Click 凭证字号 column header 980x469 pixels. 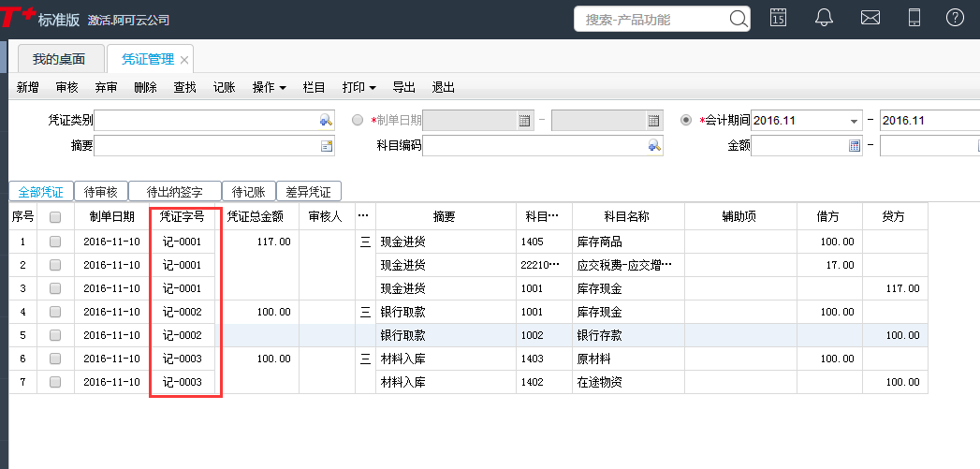pos(182,216)
